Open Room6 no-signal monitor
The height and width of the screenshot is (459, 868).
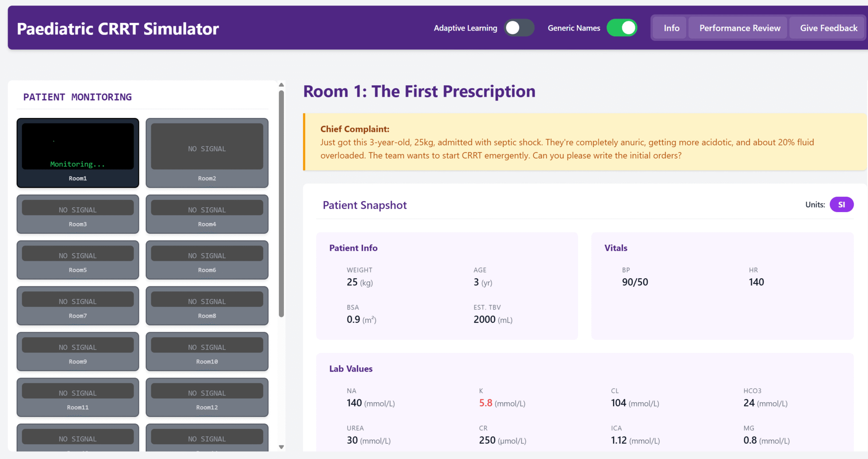207,260
